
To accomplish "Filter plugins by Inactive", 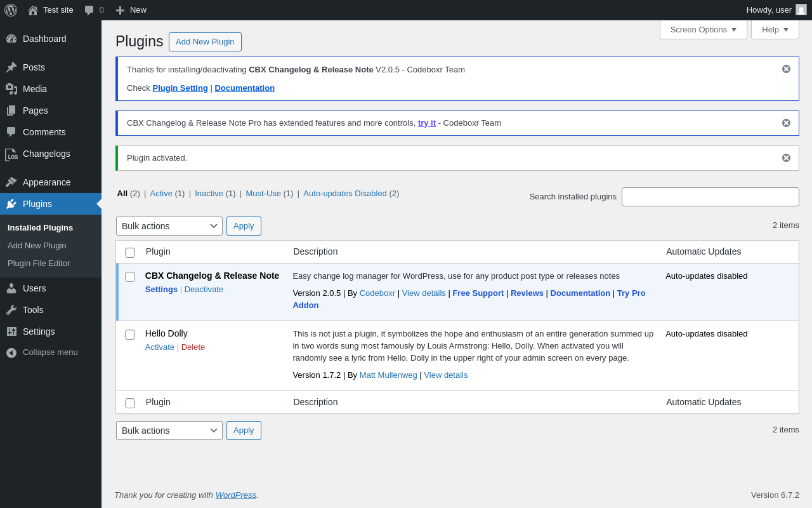I will [209, 194].
